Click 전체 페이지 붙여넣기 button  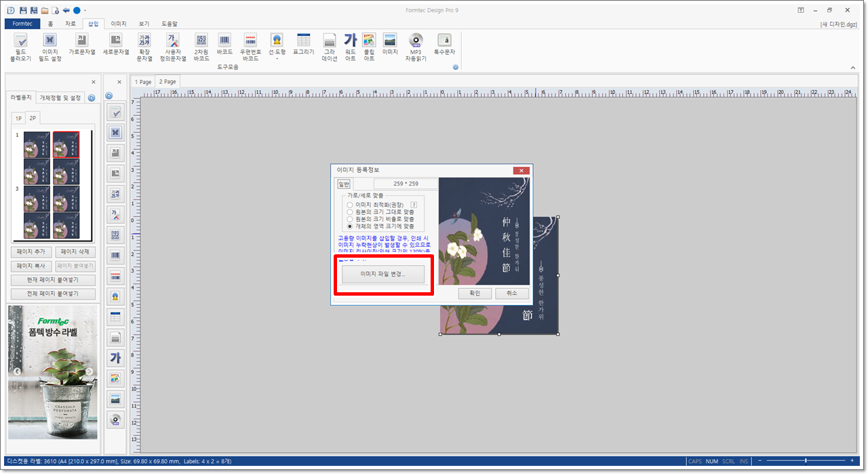tap(53, 294)
